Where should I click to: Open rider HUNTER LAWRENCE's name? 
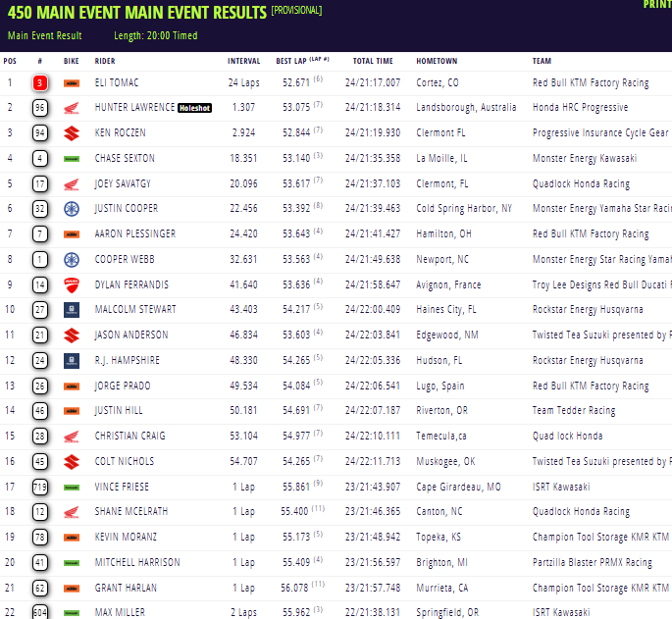[134, 107]
